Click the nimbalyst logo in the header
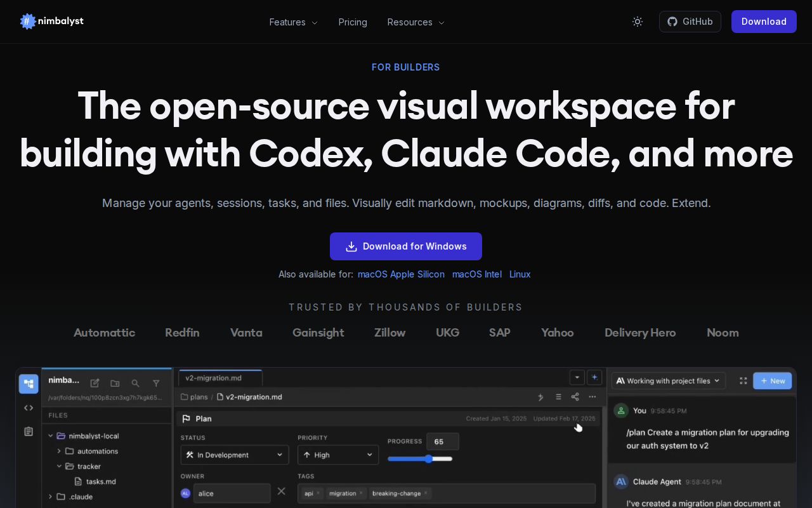Image resolution: width=812 pixels, height=508 pixels. [52, 22]
